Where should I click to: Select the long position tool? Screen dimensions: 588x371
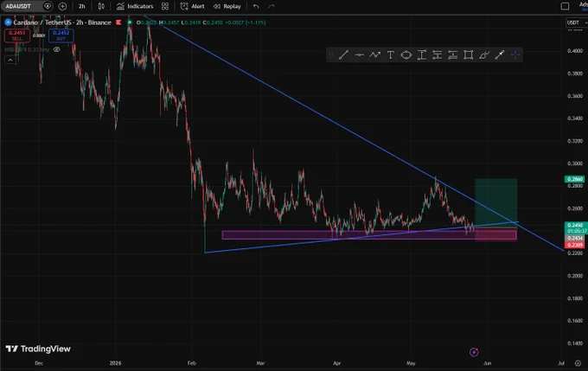point(438,55)
